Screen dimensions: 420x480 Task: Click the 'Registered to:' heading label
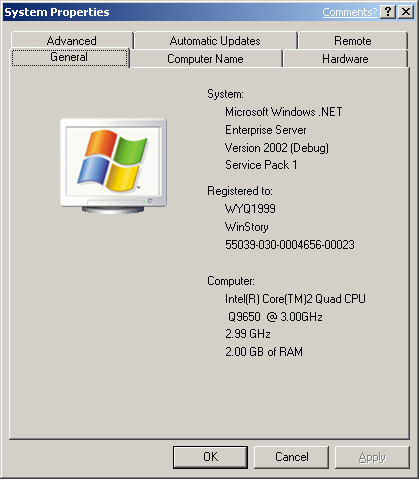(x=240, y=191)
